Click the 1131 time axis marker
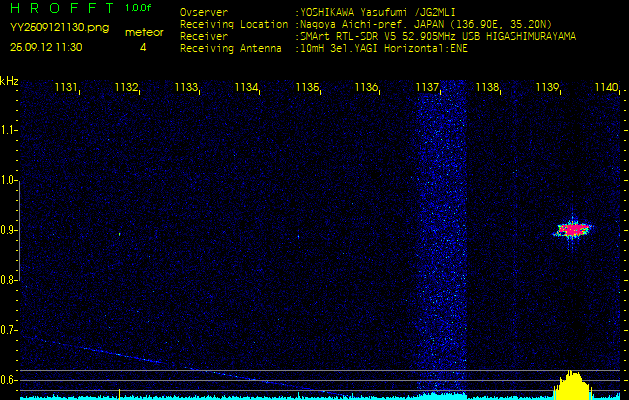This screenshot has width=629, height=400. click(x=66, y=87)
